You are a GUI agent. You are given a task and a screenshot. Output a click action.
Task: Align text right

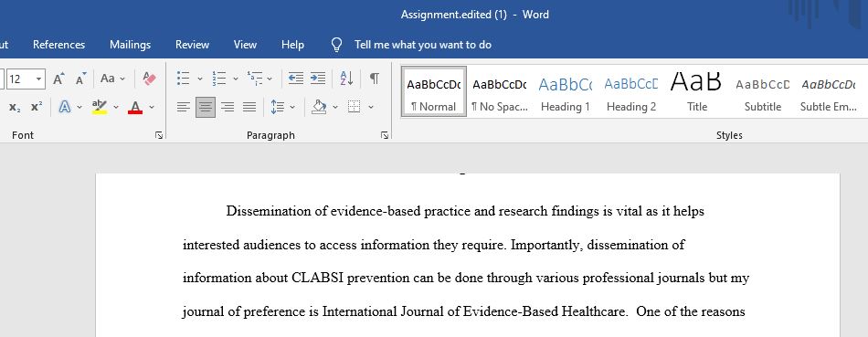coord(227,108)
